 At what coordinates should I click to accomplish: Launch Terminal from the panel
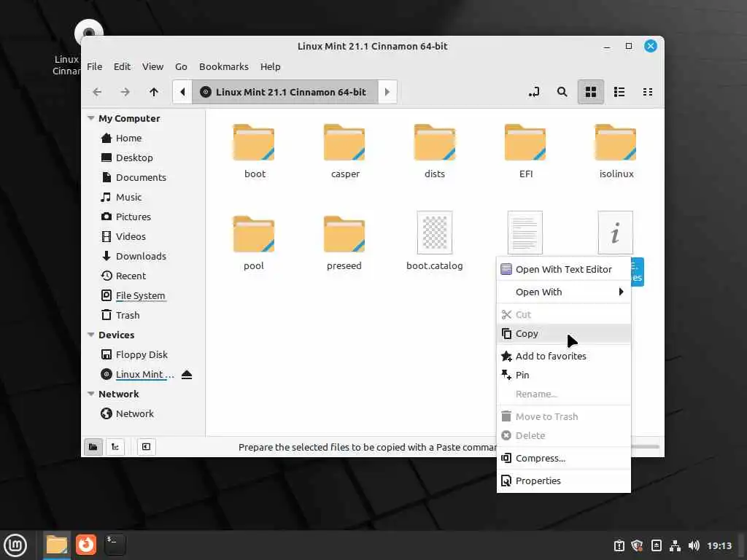click(x=115, y=545)
